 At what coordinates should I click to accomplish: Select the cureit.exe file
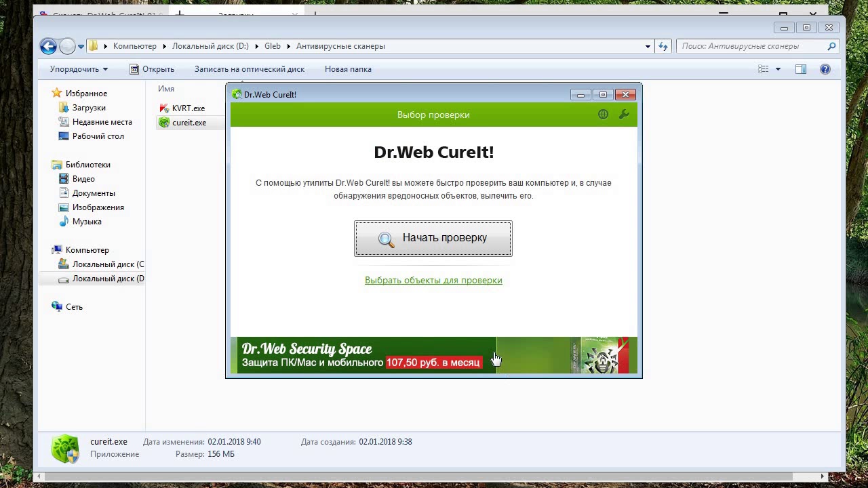point(189,123)
